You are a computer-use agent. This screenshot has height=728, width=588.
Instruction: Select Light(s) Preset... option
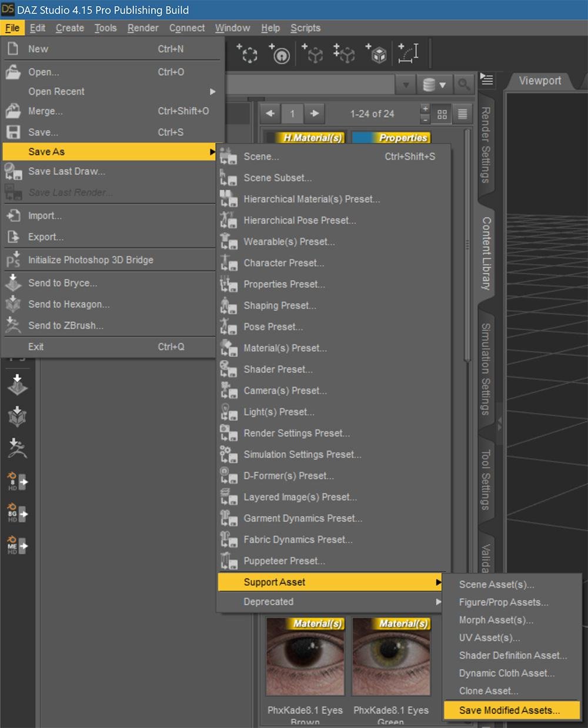click(334, 412)
